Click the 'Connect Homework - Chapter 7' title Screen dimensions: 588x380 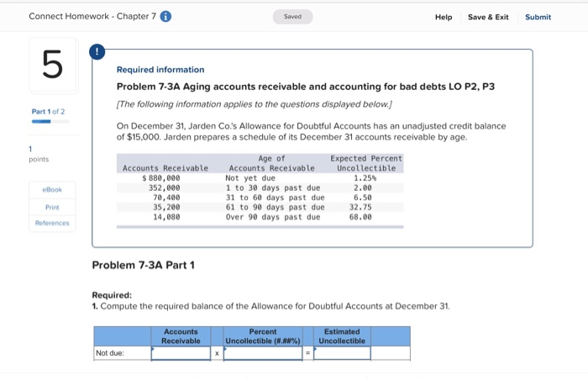(92, 17)
